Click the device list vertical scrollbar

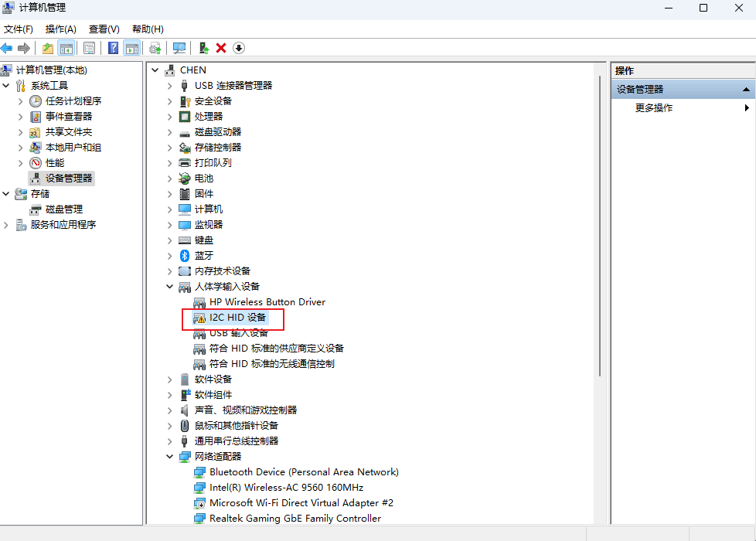(600, 226)
